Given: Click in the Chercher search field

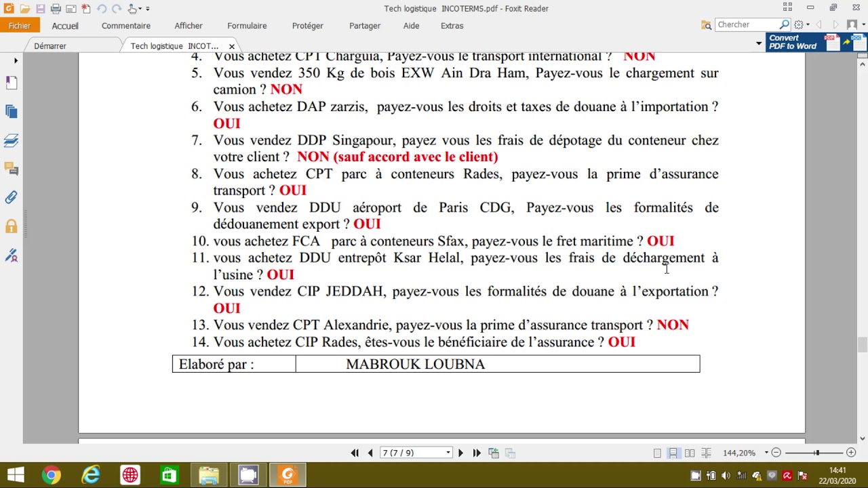Looking at the screenshot, I should (x=747, y=25).
